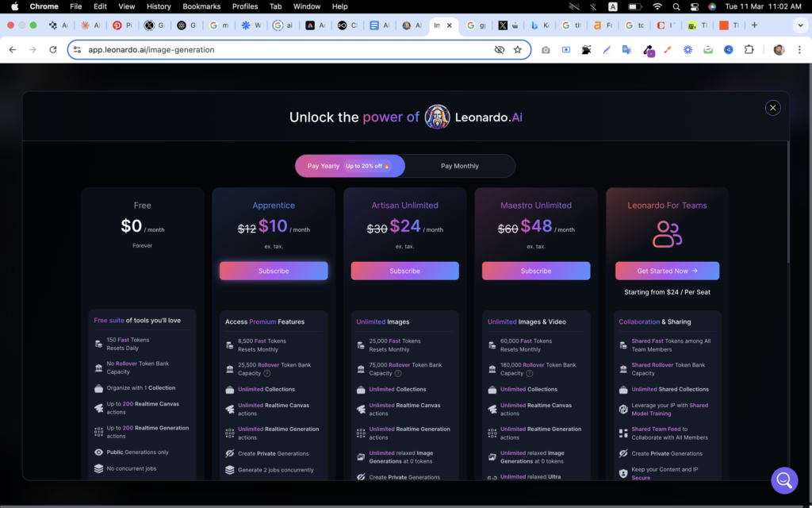Open the Edit menu

[100, 6]
